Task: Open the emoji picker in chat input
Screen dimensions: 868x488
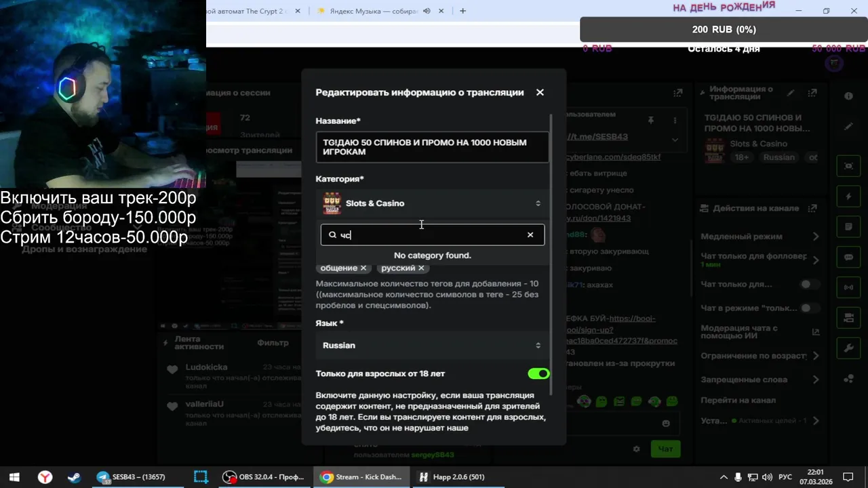Action: [x=666, y=424]
